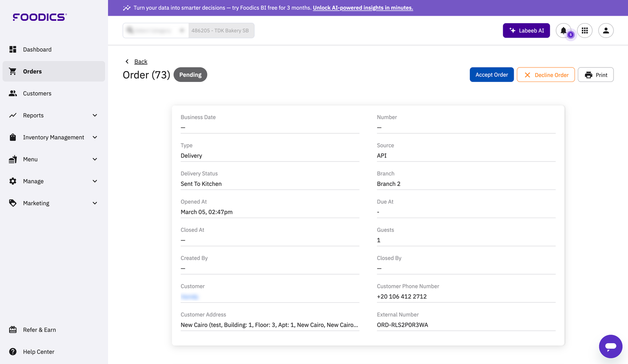Viewport: 628px width, 364px height.
Task: Click the Order (73) heading
Action: coord(146,75)
